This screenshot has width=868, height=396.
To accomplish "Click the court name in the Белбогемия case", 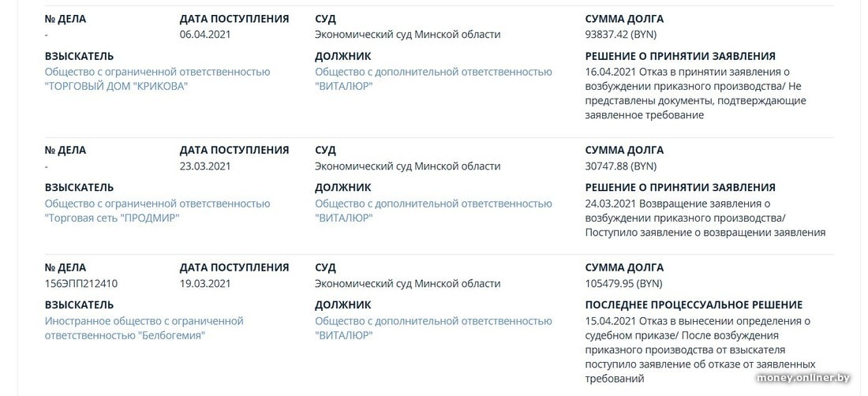I will pos(407,284).
